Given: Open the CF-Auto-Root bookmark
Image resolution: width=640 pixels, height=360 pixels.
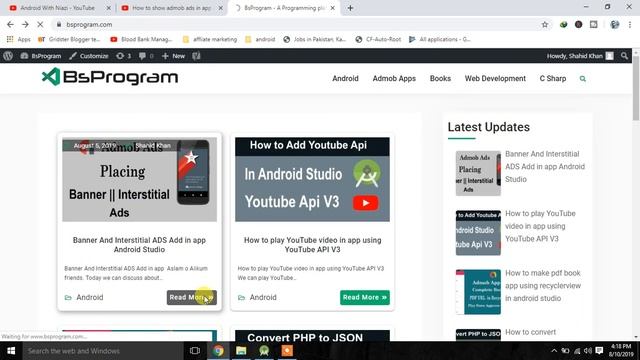Looking at the screenshot, I should pyautogui.click(x=378, y=39).
